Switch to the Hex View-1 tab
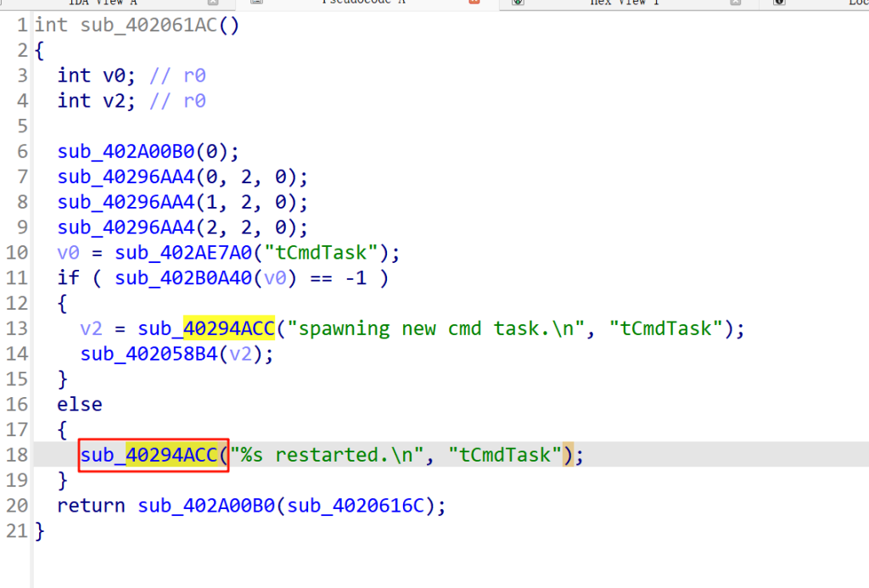 tap(625, 3)
